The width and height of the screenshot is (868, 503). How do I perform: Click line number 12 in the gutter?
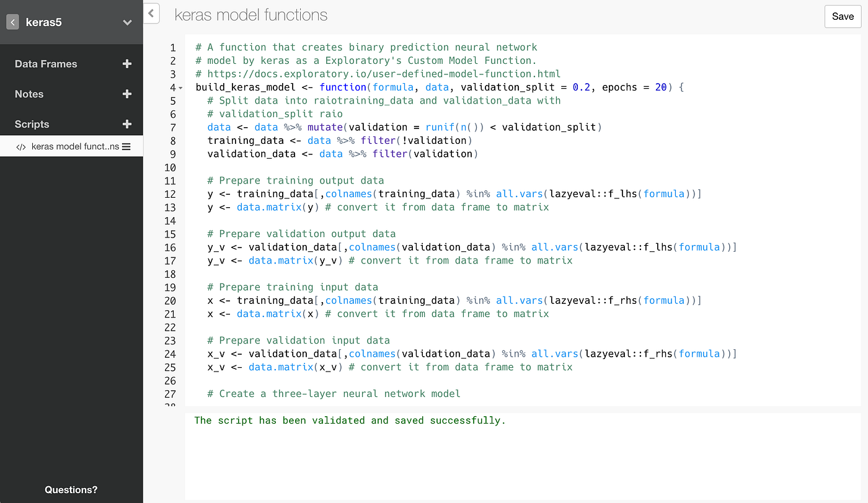(170, 194)
